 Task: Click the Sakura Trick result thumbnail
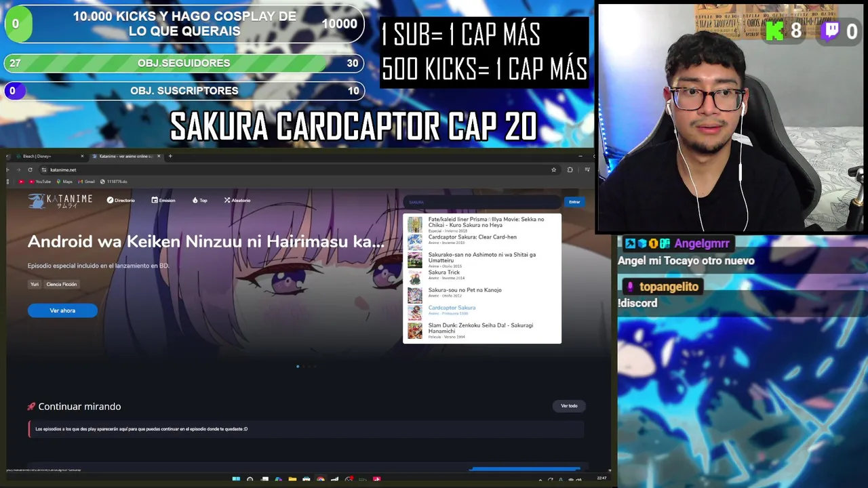(414, 277)
